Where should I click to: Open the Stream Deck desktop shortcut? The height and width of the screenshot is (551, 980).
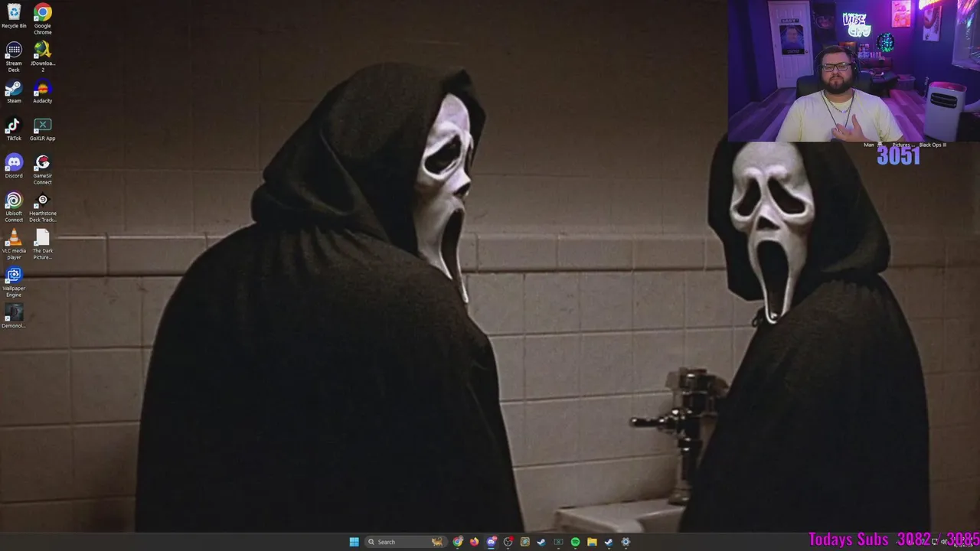click(x=14, y=57)
